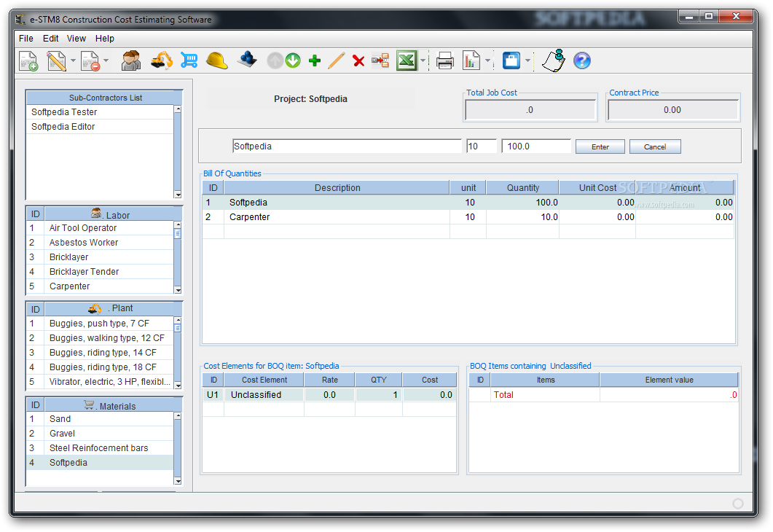773x532 pixels.
Task: Click the hierarchy transfer diagram icon
Action: point(380,60)
